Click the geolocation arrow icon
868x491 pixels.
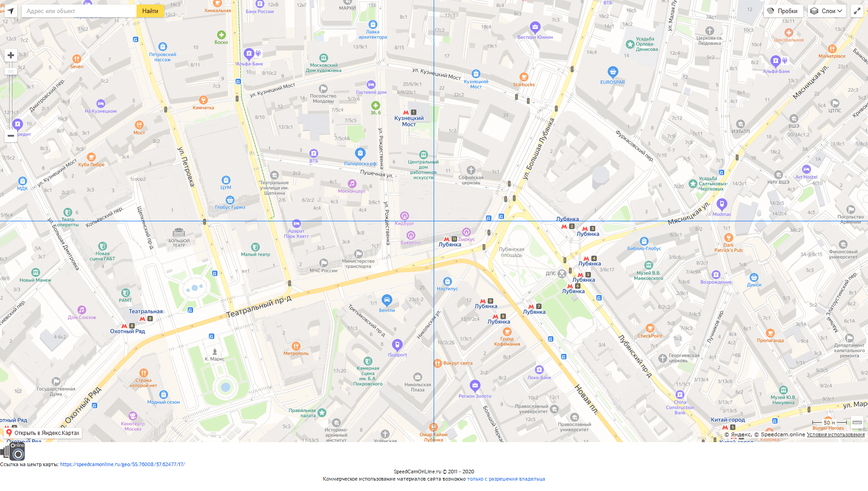pyautogui.click(x=10, y=11)
